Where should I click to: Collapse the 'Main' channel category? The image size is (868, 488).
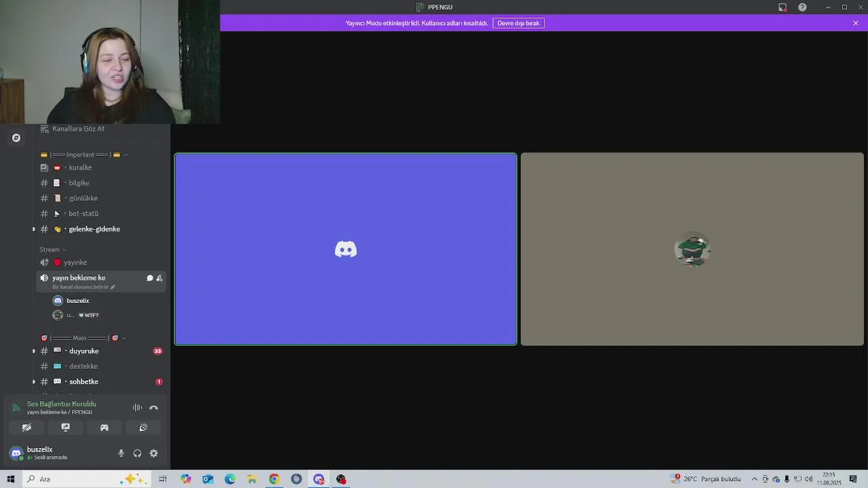click(x=83, y=338)
